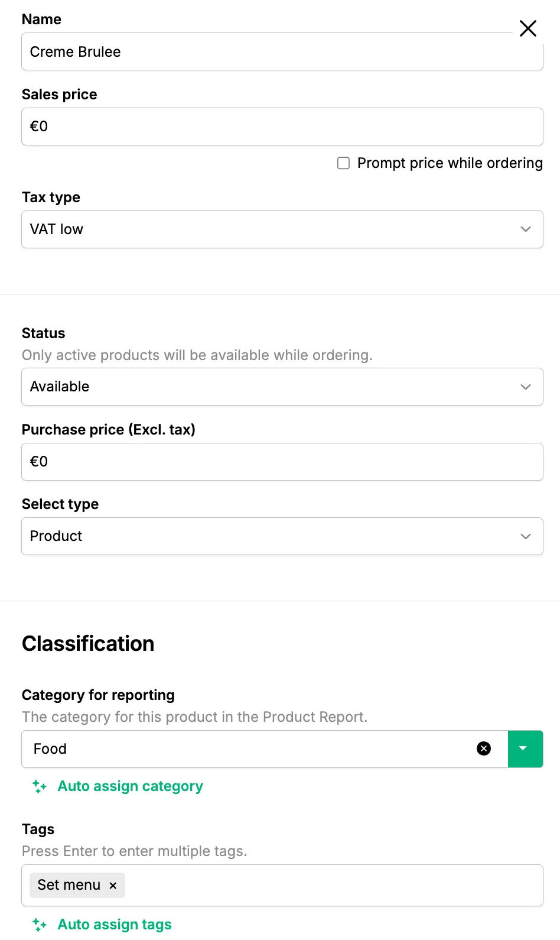Click the "Auto assign tags" link
Image resolution: width=560 pixels, height=940 pixels.
[115, 924]
